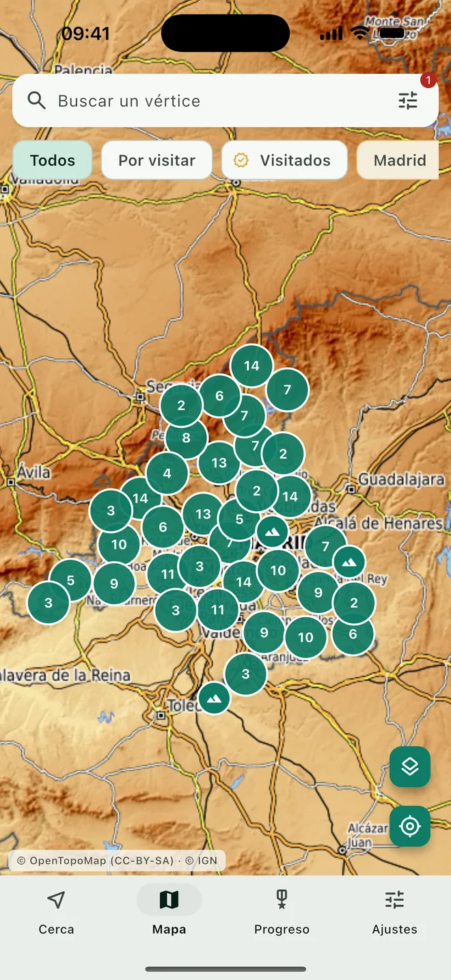Open the 13 cluster just below cluster 8
Screen dimensions: 451x980
(x=219, y=463)
